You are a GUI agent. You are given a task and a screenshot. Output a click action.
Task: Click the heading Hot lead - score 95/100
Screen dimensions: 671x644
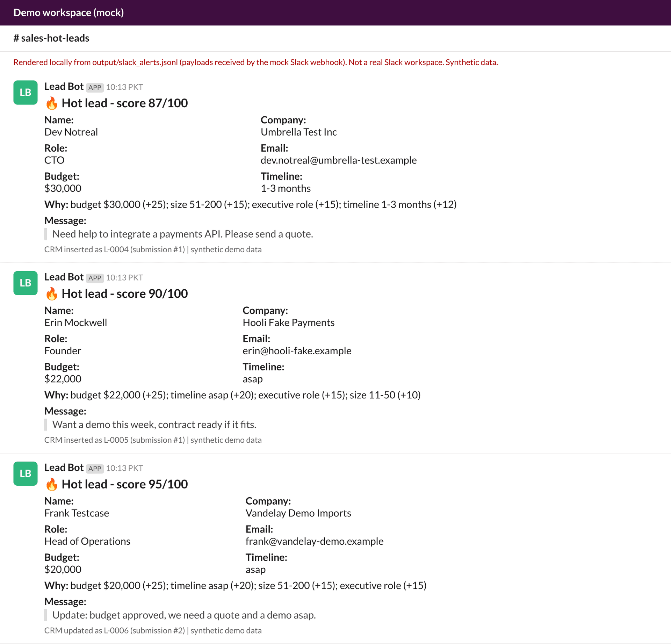click(x=125, y=484)
